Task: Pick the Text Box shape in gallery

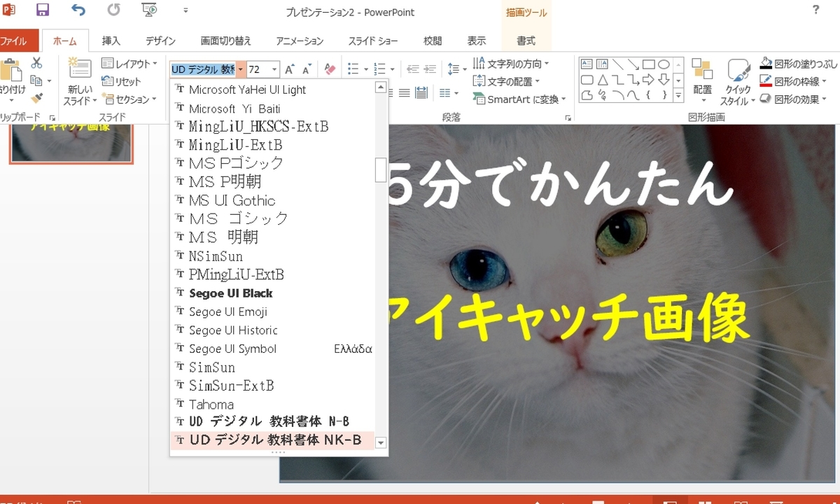Action: 587,64
